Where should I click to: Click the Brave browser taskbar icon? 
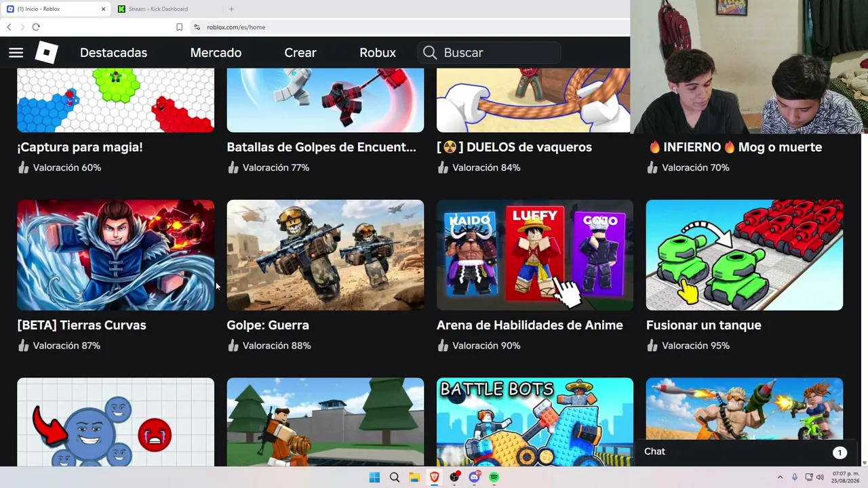434,477
